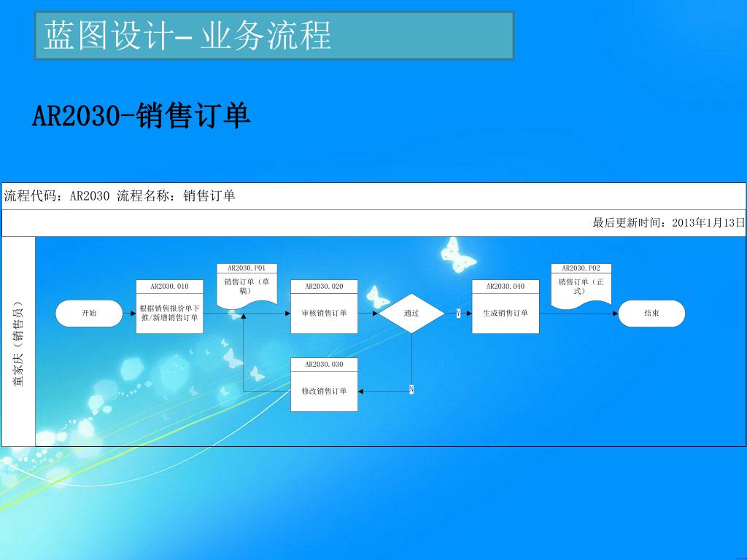This screenshot has width=747, height=560.
Task: Select the swimlane label 童家庆（销售员）
Action: (18, 344)
